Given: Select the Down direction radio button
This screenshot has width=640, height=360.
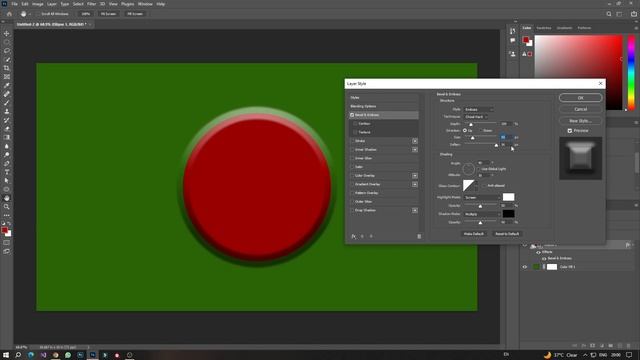Looking at the screenshot, I should 480,131.
